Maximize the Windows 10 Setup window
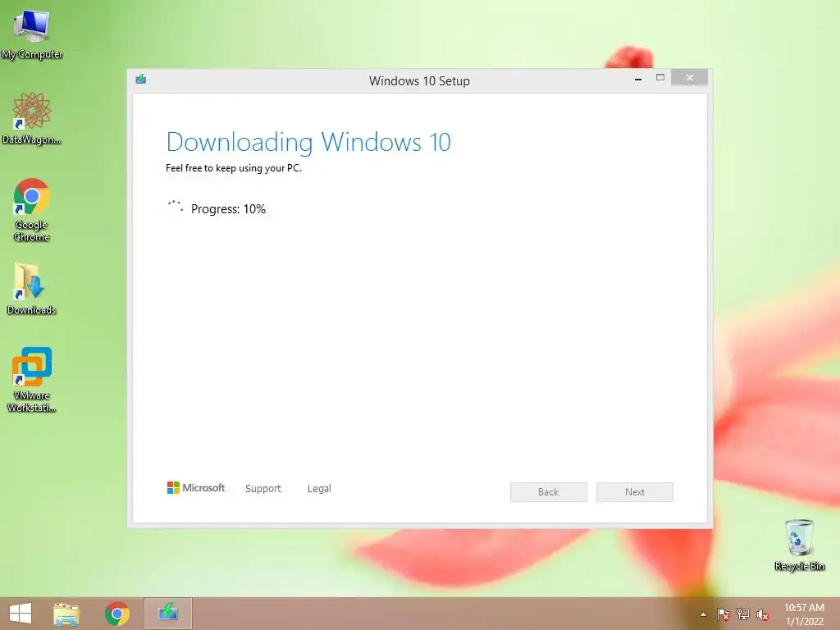The width and height of the screenshot is (840, 630). point(660,78)
